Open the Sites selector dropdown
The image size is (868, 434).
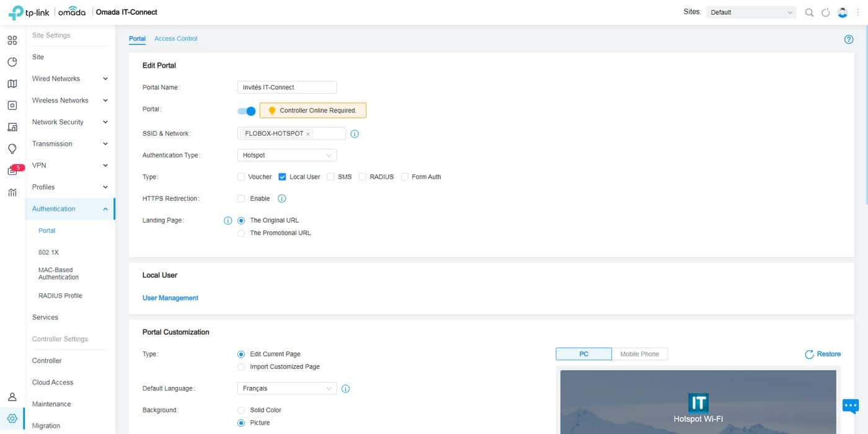tap(751, 12)
